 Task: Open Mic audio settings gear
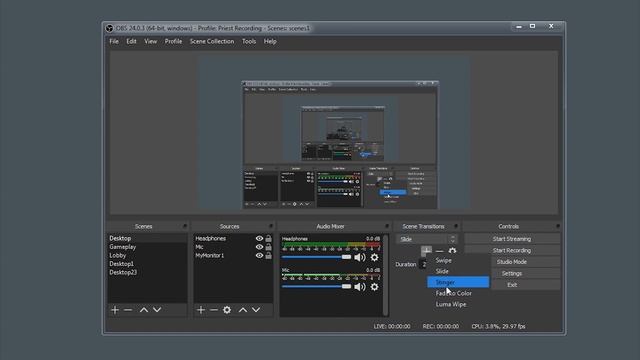click(x=374, y=287)
